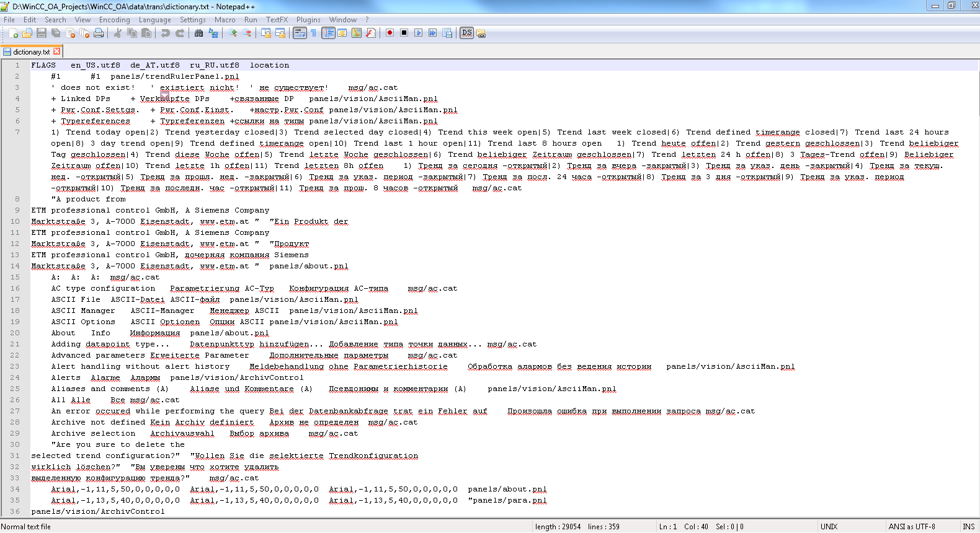The height and width of the screenshot is (533, 980).
Task: Click the Copy toolbar icon
Action: [x=131, y=33]
